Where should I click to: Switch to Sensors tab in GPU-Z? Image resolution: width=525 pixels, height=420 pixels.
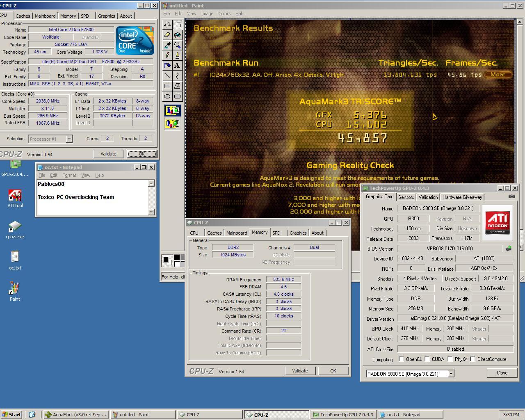click(406, 197)
